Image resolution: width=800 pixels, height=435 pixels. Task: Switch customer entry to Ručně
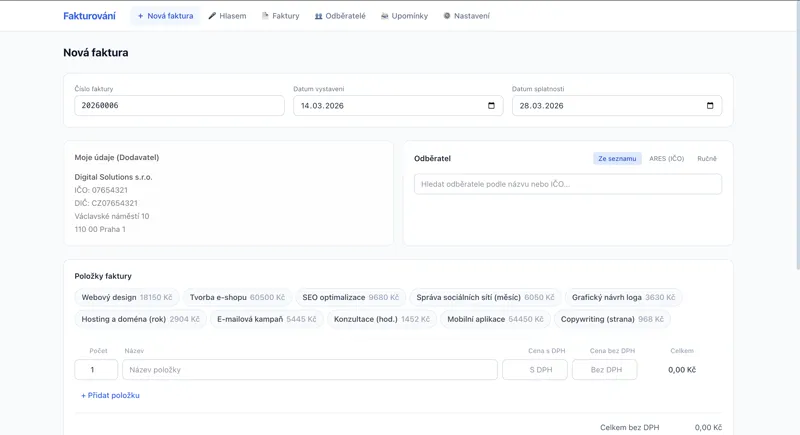(707, 159)
